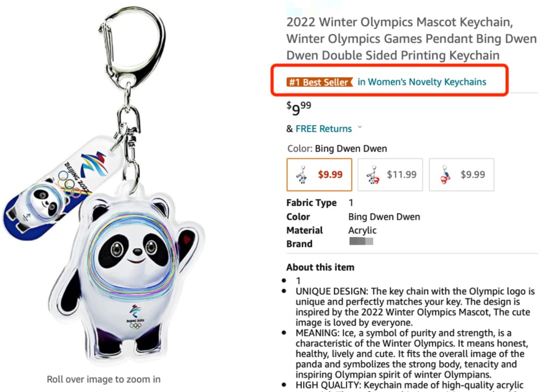Click the product title text
Viewport: 544px width, 392px height.
pos(411,39)
